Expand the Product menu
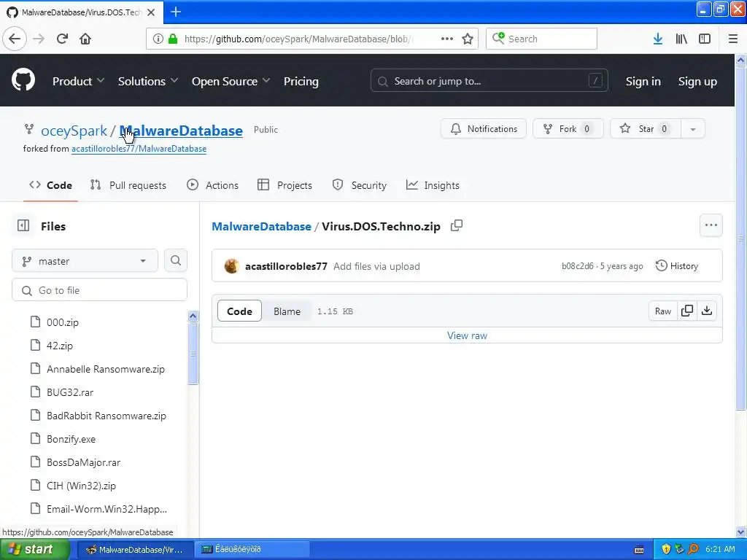Viewport: 747px width, 560px height. (x=78, y=81)
